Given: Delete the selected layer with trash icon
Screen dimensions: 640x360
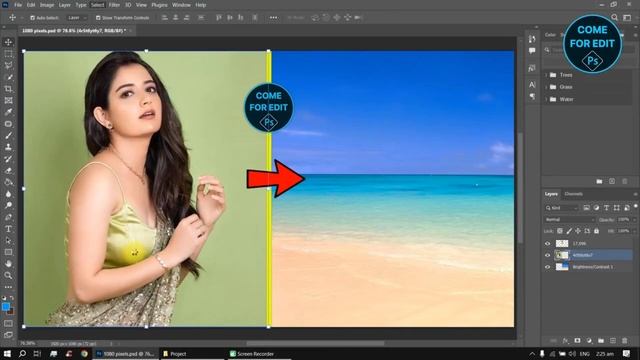Looking at the screenshot, I should pyautogui.click(x=624, y=340).
